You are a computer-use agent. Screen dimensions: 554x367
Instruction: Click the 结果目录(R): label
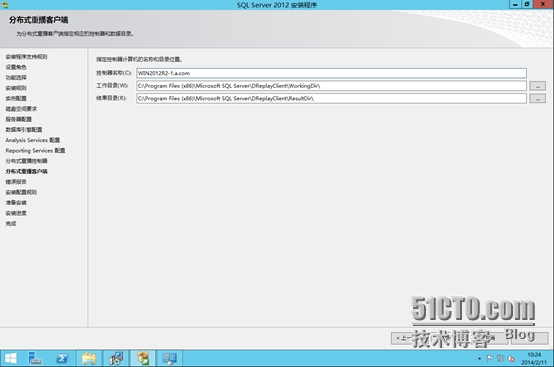click(x=111, y=98)
